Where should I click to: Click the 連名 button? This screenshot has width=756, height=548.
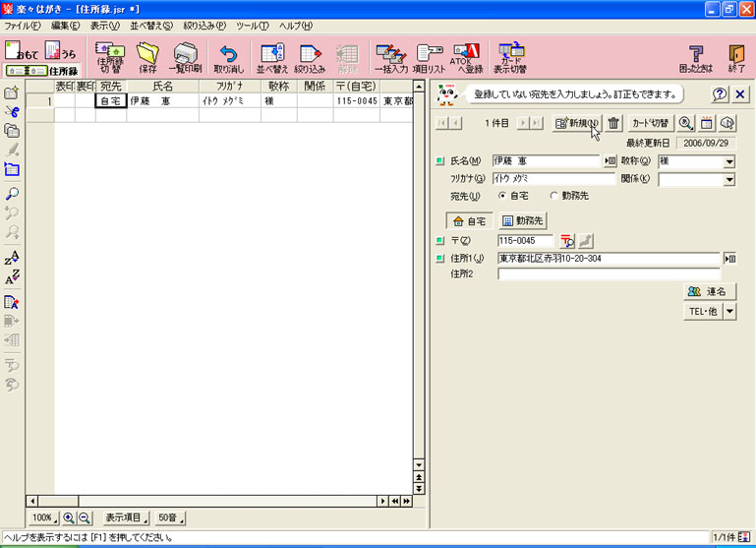(x=709, y=291)
